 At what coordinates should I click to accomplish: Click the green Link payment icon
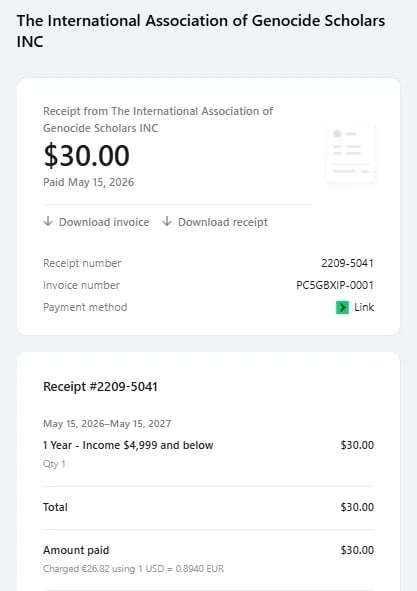342,308
